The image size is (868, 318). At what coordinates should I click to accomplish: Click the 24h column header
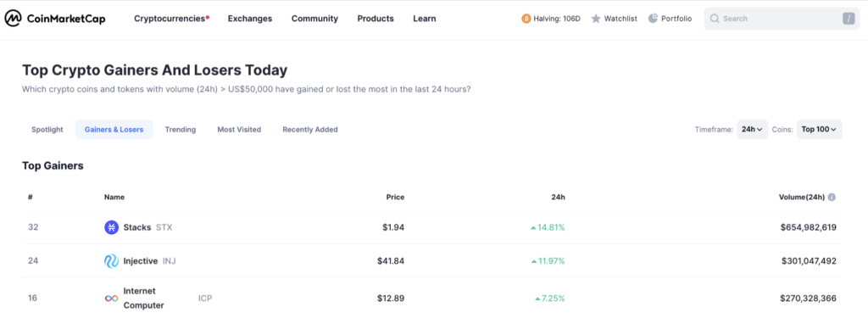pos(558,198)
